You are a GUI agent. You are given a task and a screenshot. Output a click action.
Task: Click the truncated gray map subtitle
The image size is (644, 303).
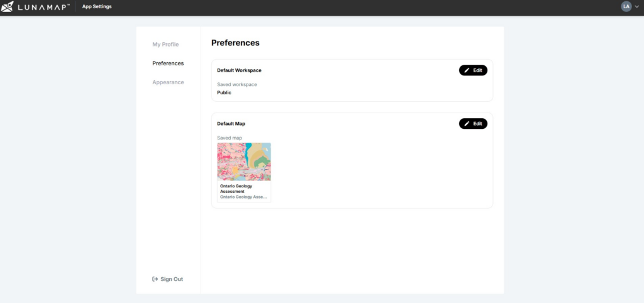(x=243, y=197)
